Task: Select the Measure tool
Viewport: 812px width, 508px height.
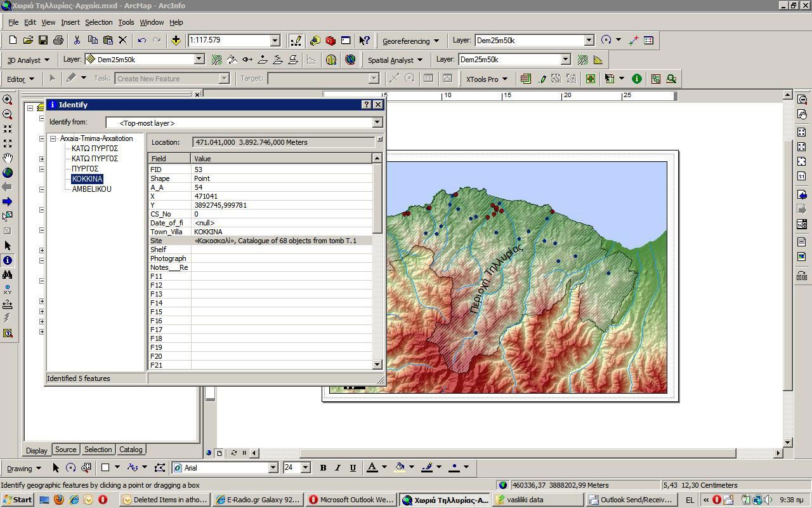Action: (8, 304)
